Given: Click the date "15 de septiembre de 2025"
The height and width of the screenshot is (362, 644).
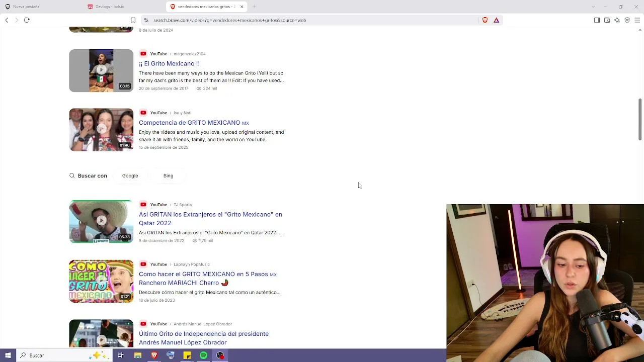Looking at the screenshot, I should [164, 147].
